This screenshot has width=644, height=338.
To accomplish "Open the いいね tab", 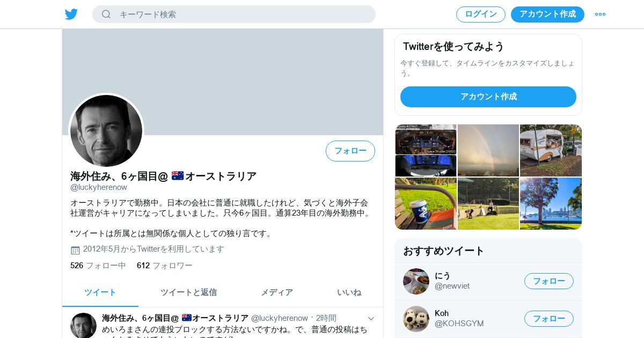I will [x=349, y=292].
